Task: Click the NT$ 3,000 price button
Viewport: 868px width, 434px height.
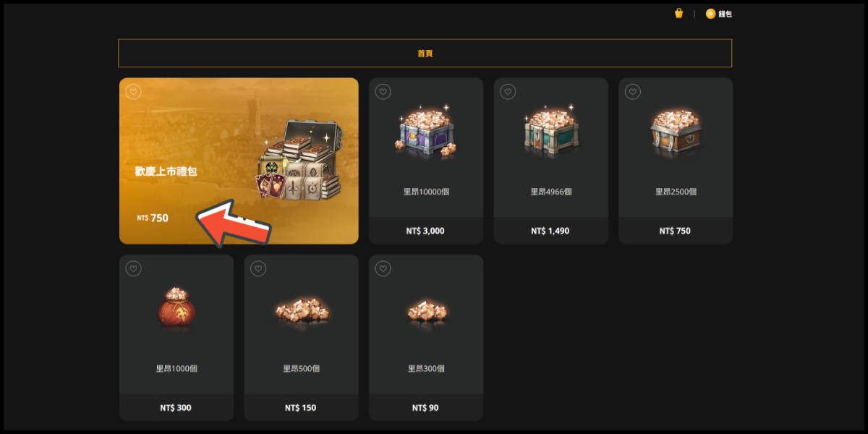Action: (x=426, y=231)
